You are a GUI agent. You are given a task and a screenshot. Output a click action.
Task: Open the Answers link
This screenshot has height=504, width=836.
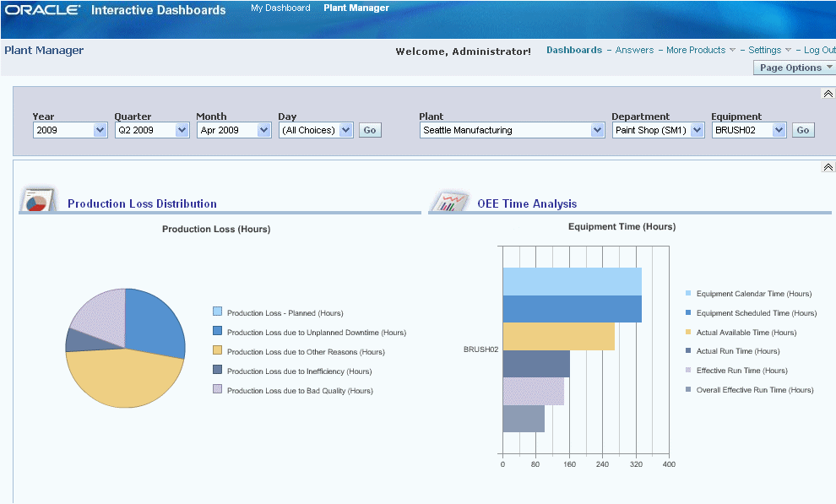coord(634,50)
